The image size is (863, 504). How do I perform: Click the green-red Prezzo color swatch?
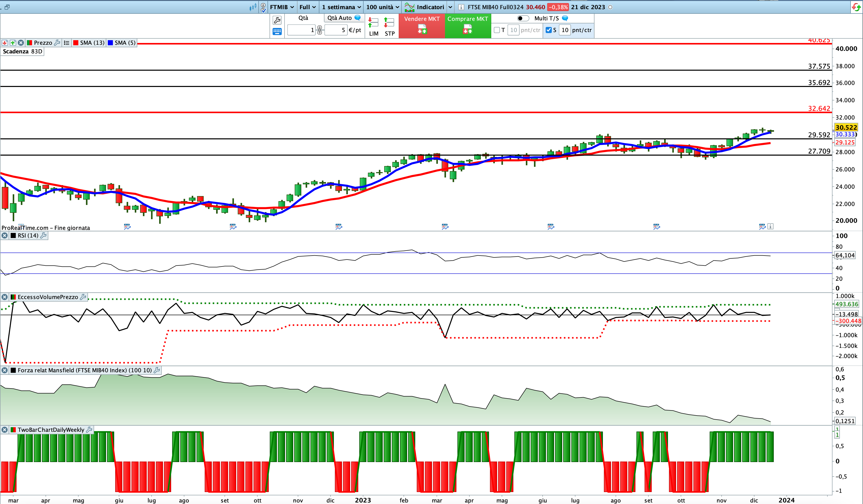click(x=29, y=43)
